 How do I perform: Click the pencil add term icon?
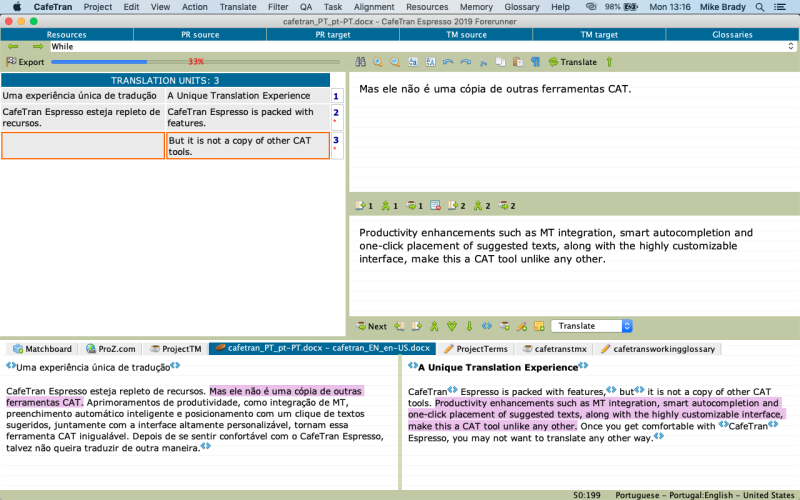click(521, 326)
